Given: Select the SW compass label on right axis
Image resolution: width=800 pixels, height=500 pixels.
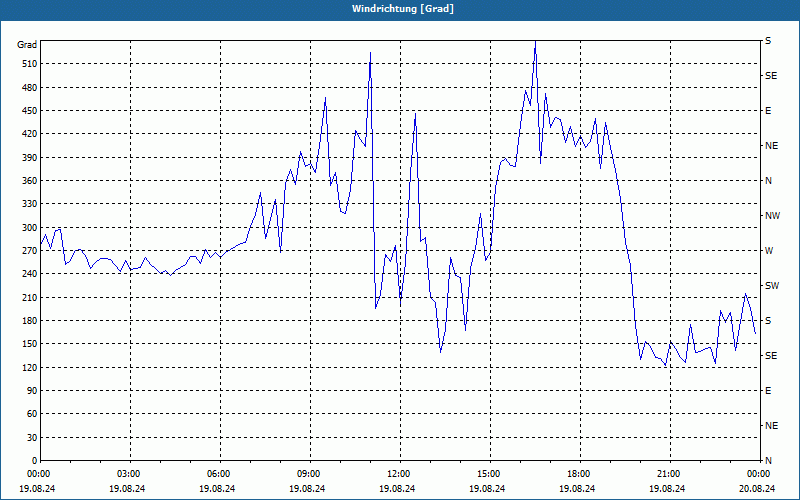Looking at the screenshot, I should tap(772, 286).
